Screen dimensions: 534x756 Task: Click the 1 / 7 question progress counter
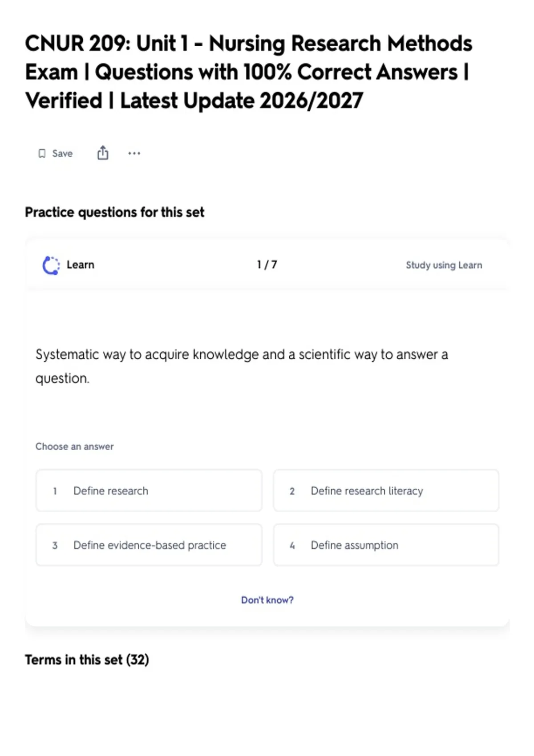pyautogui.click(x=267, y=265)
